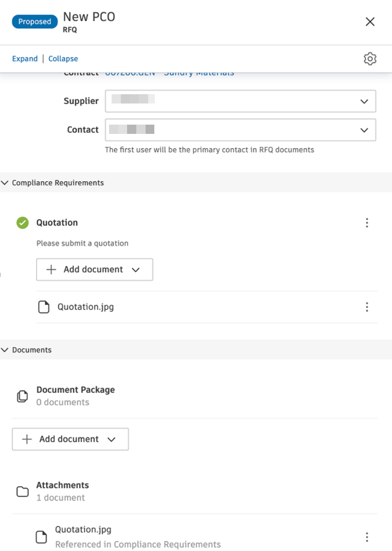
Task: Click Add document under Quotation
Action: tap(95, 269)
